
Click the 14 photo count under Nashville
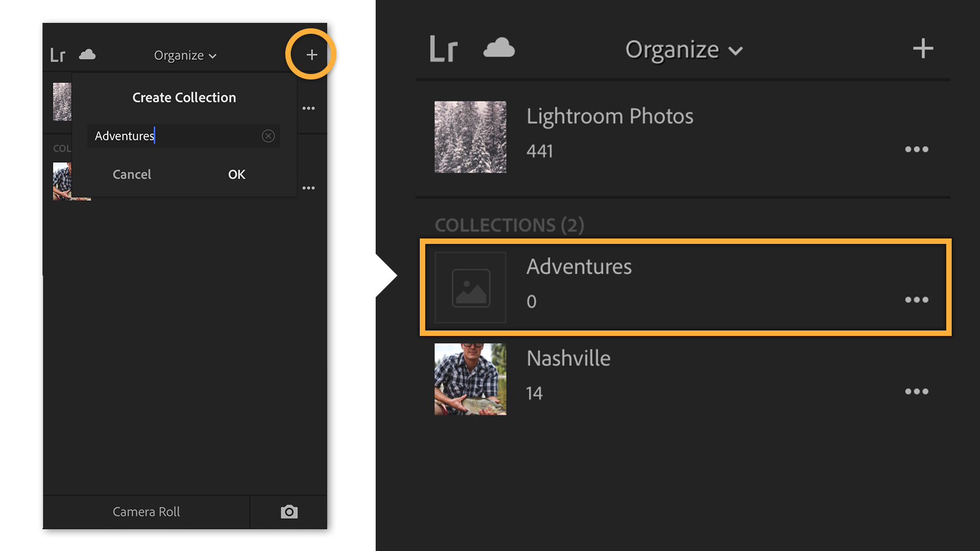tap(534, 393)
